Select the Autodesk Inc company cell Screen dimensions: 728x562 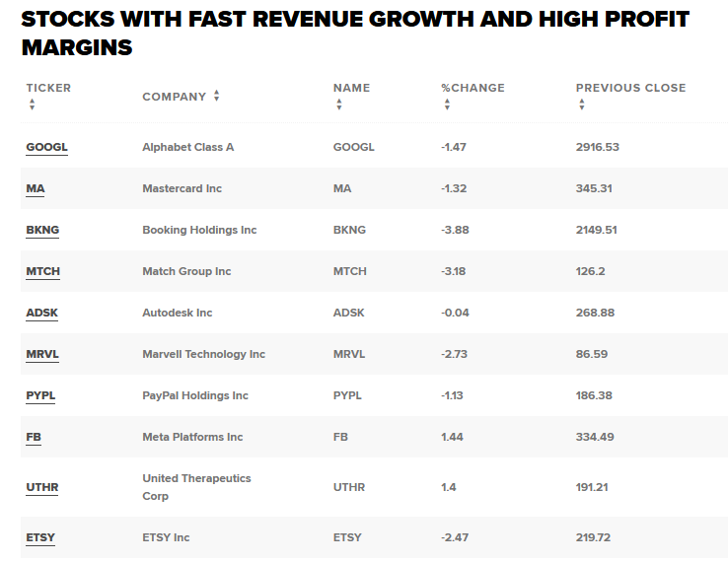pos(178,313)
